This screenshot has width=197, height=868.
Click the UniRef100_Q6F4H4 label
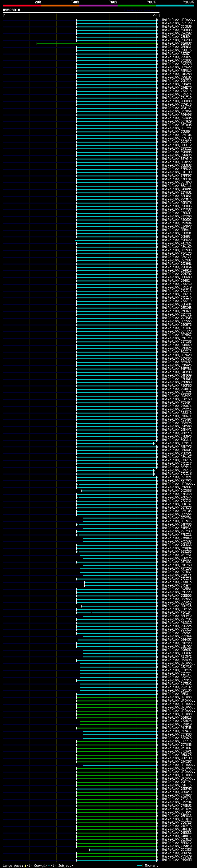click(x=177, y=305)
